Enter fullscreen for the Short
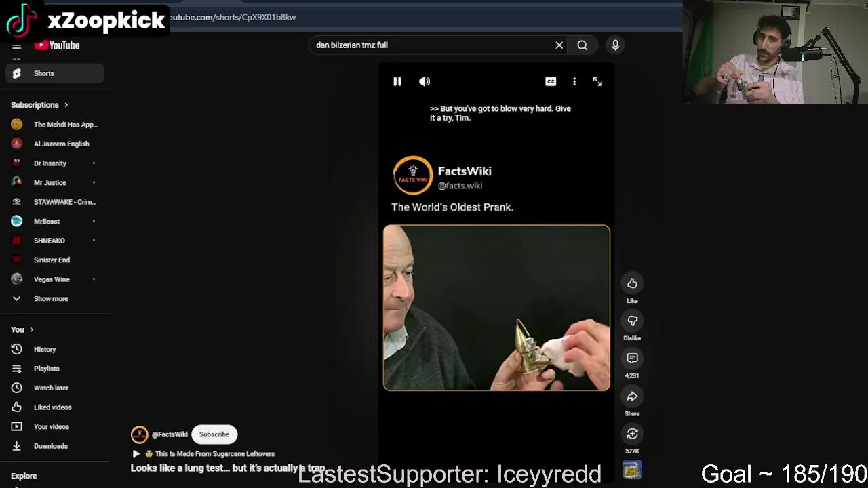The width and height of the screenshot is (868, 488). pyautogui.click(x=597, y=81)
